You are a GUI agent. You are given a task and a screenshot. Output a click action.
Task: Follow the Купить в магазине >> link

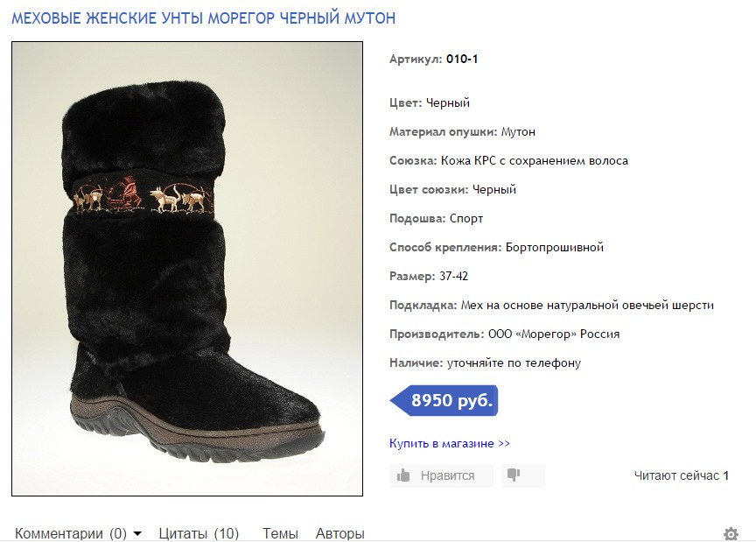[x=450, y=443]
